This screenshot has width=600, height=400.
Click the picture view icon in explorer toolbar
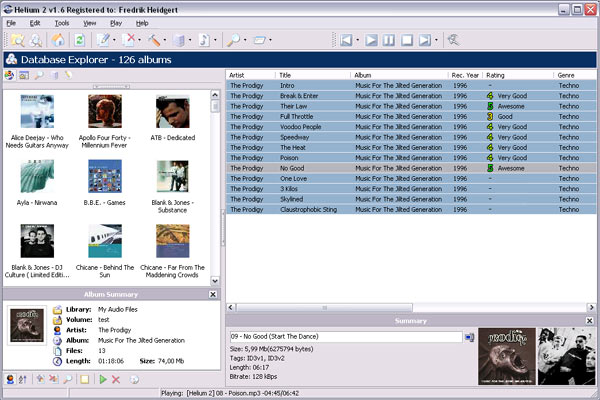coord(24,75)
